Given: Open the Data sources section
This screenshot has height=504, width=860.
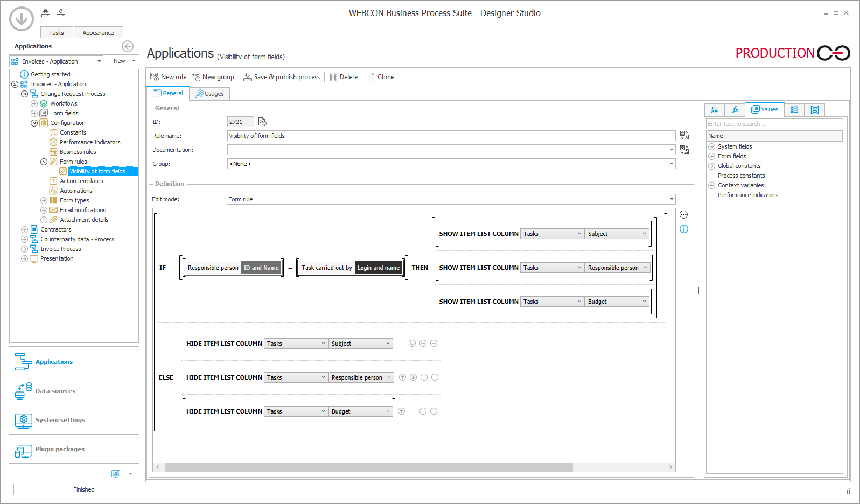Looking at the screenshot, I should click(74, 391).
